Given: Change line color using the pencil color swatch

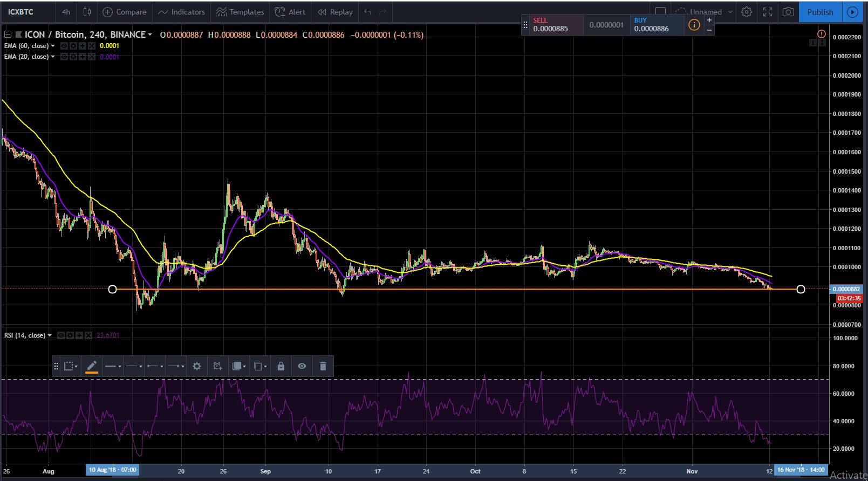Looking at the screenshot, I should [92, 366].
